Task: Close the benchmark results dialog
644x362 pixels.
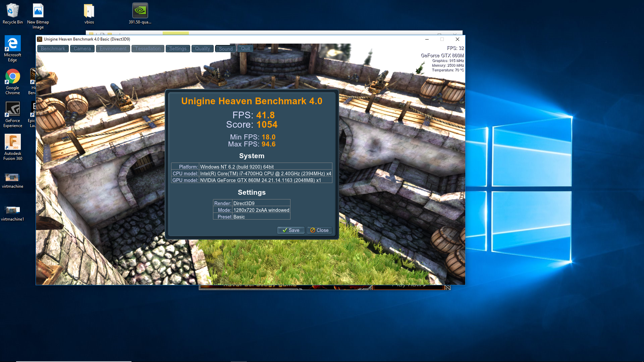Action: (x=319, y=230)
